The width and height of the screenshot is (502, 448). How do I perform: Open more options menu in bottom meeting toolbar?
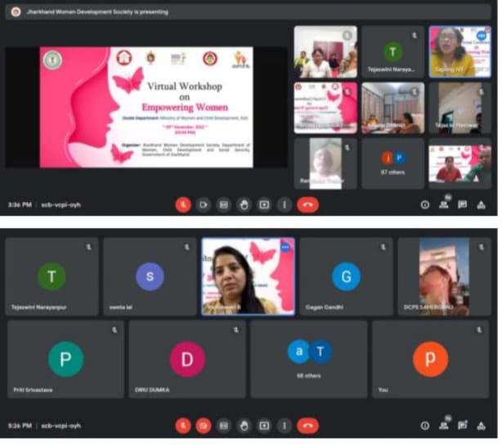(x=284, y=425)
